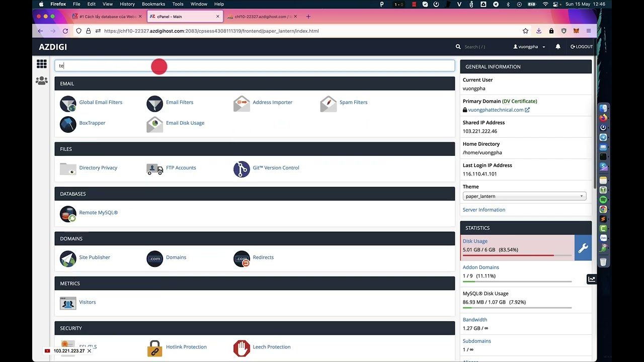Viewport: 644px width, 362px height.
Task: Open Leech Protection
Action: [x=272, y=346]
